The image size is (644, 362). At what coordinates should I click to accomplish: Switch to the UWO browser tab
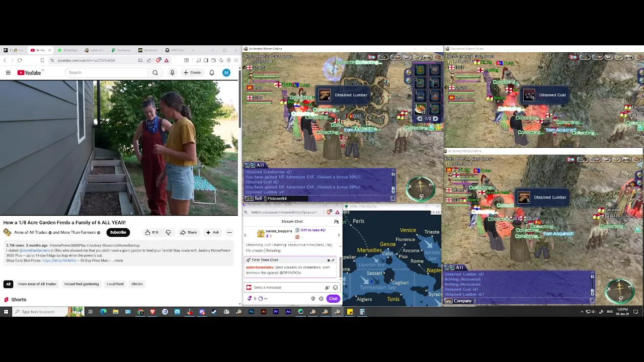(x=175, y=50)
